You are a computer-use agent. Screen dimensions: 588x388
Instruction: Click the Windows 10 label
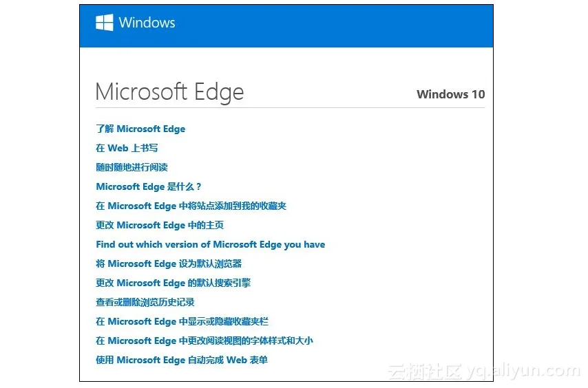[451, 94]
